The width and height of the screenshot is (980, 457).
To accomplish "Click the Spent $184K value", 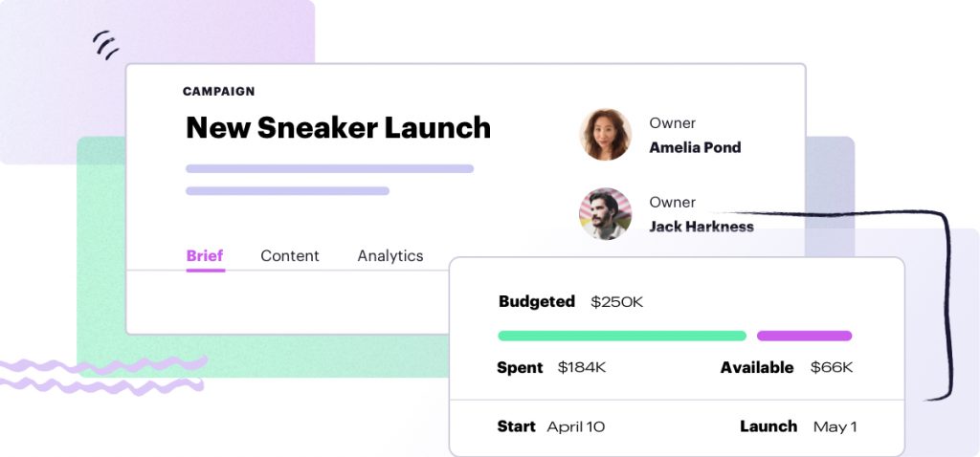I will pos(582,368).
